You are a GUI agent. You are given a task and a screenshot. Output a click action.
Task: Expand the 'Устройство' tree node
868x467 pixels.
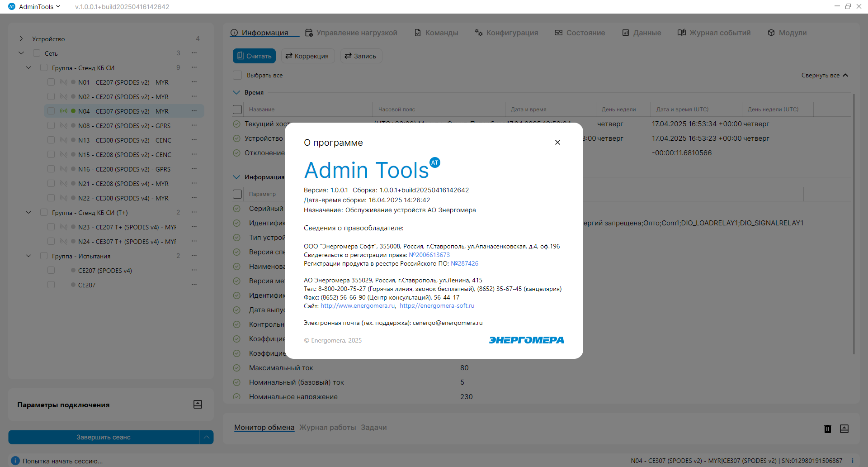(x=21, y=38)
